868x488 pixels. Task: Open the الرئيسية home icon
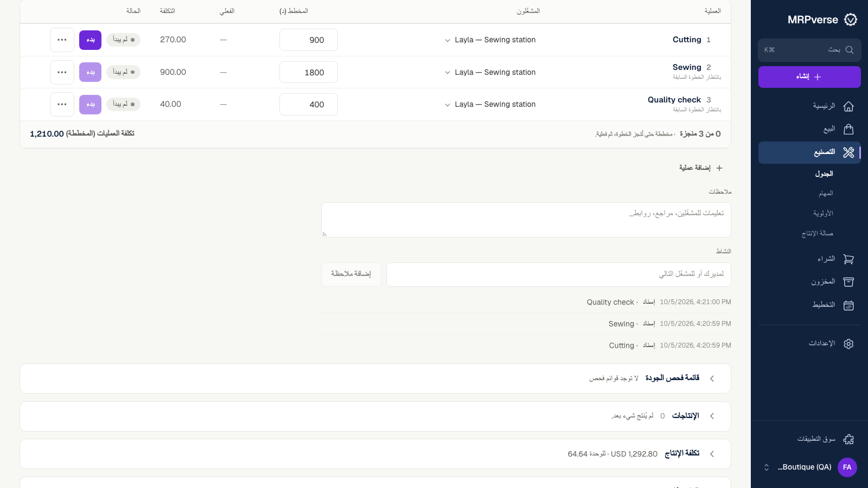849,106
